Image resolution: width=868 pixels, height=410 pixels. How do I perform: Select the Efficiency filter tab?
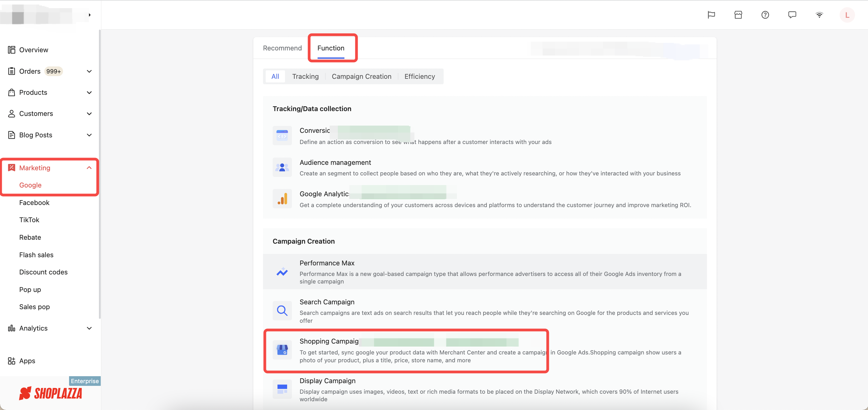click(420, 76)
